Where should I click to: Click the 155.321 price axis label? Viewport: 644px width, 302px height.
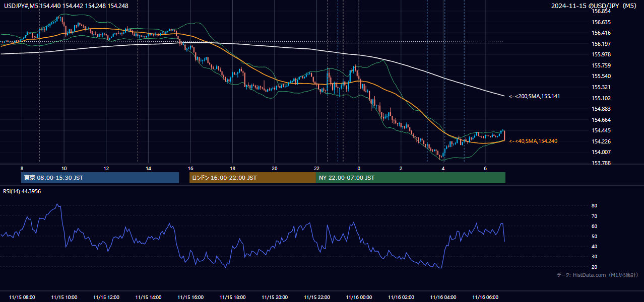click(x=601, y=87)
